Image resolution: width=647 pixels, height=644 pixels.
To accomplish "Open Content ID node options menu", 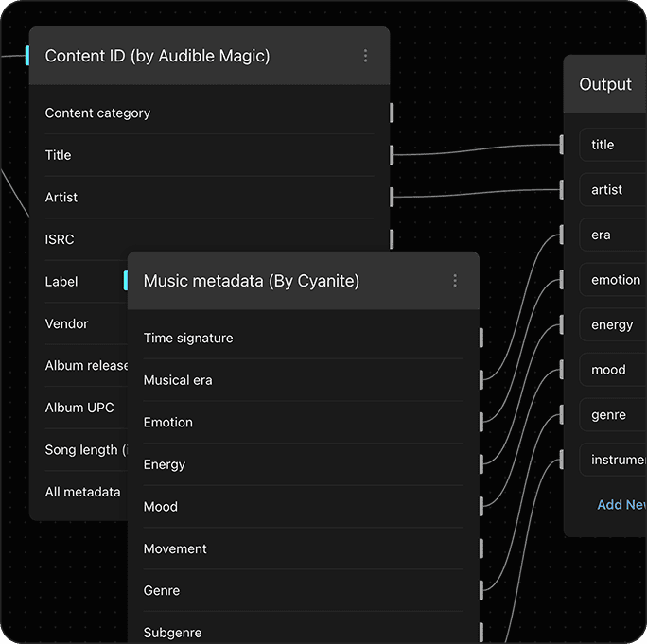I will point(366,57).
